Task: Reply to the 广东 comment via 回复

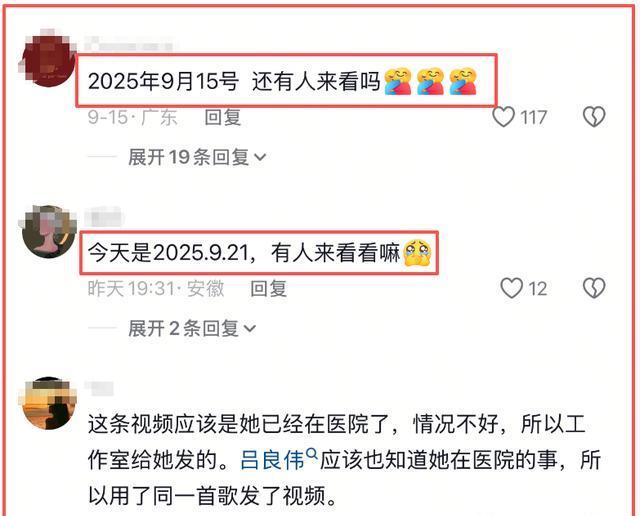Action: (x=222, y=117)
